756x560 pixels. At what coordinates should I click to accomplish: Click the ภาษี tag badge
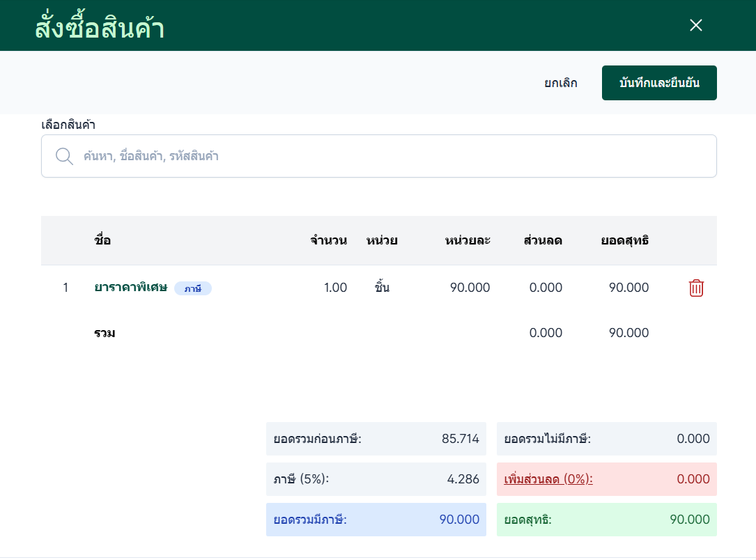(193, 288)
